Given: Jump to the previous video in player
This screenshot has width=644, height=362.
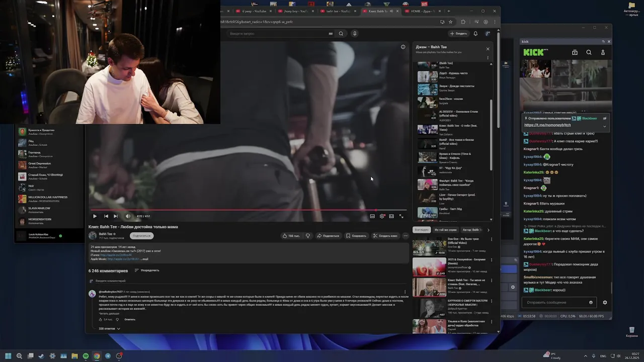Looking at the screenshot, I should (x=106, y=216).
